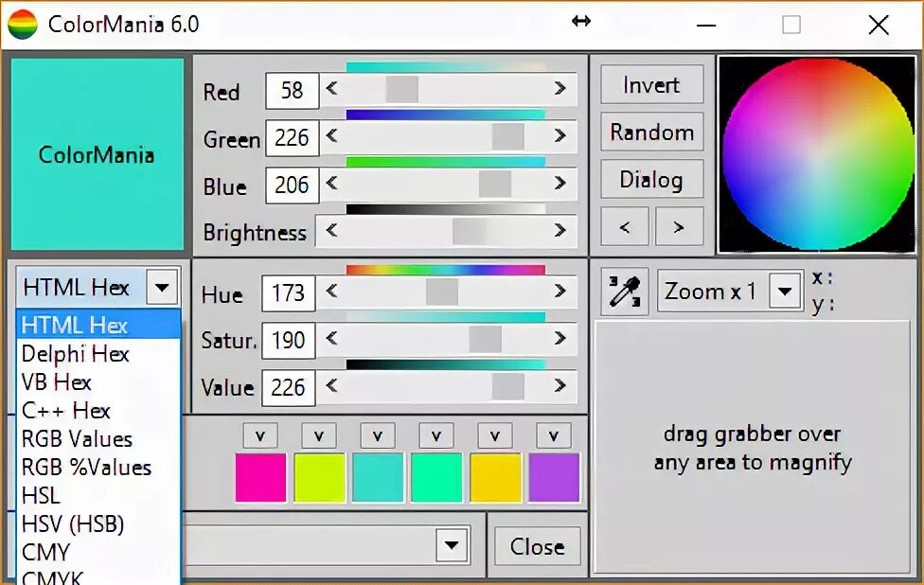This screenshot has height=585, width=924.
Task: Click the Green slider thumb
Action: click(x=508, y=136)
